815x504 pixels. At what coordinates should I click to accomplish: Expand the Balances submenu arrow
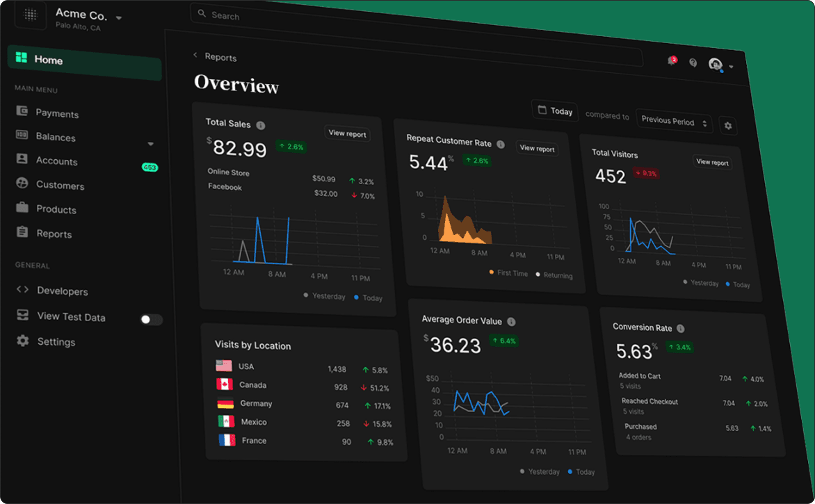click(150, 144)
